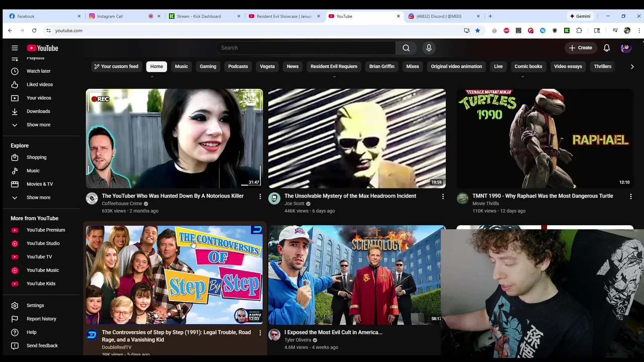Open the Step by Step controversies thumbnail
644x362 pixels.
point(174,275)
